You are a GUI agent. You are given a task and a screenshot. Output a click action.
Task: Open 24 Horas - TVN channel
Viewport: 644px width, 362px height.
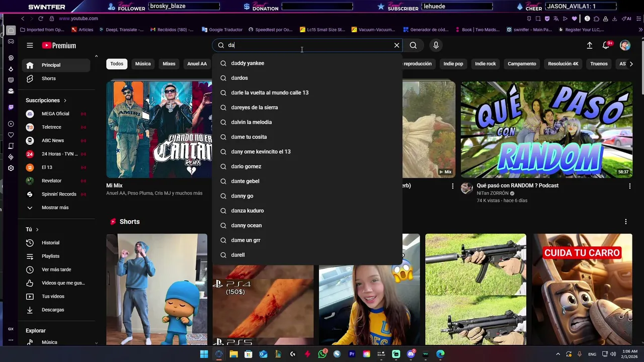56,154
